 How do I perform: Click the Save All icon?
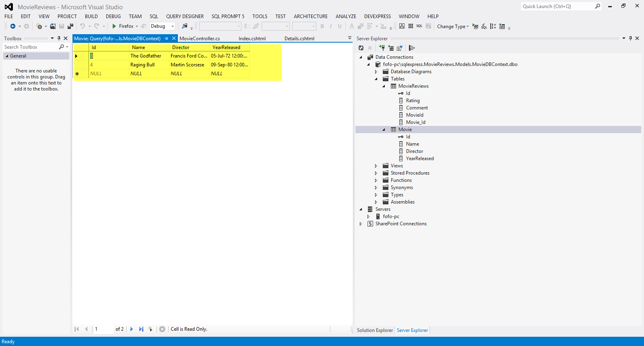coord(70,26)
